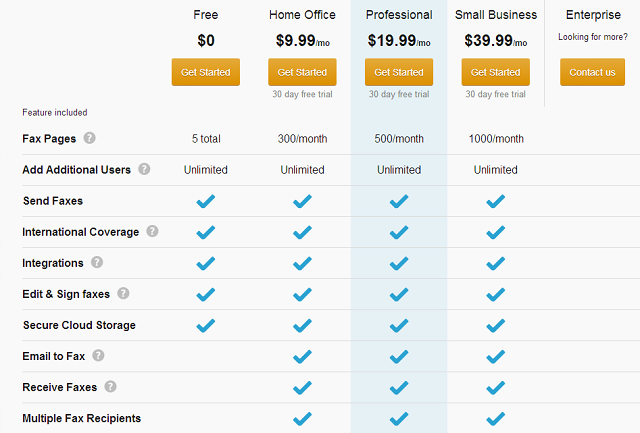This screenshot has height=433, width=640.
Task: Click the help icon next to Fax Pages
Action: click(x=89, y=138)
